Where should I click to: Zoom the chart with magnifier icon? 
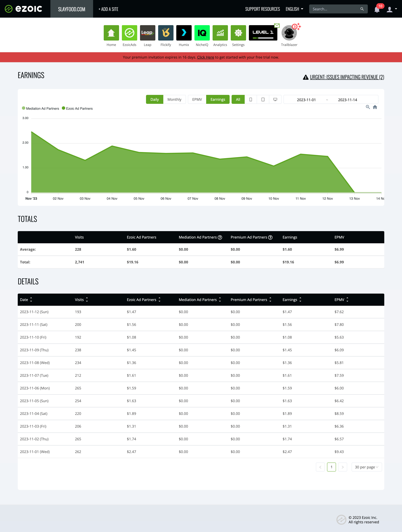pyautogui.click(x=368, y=107)
